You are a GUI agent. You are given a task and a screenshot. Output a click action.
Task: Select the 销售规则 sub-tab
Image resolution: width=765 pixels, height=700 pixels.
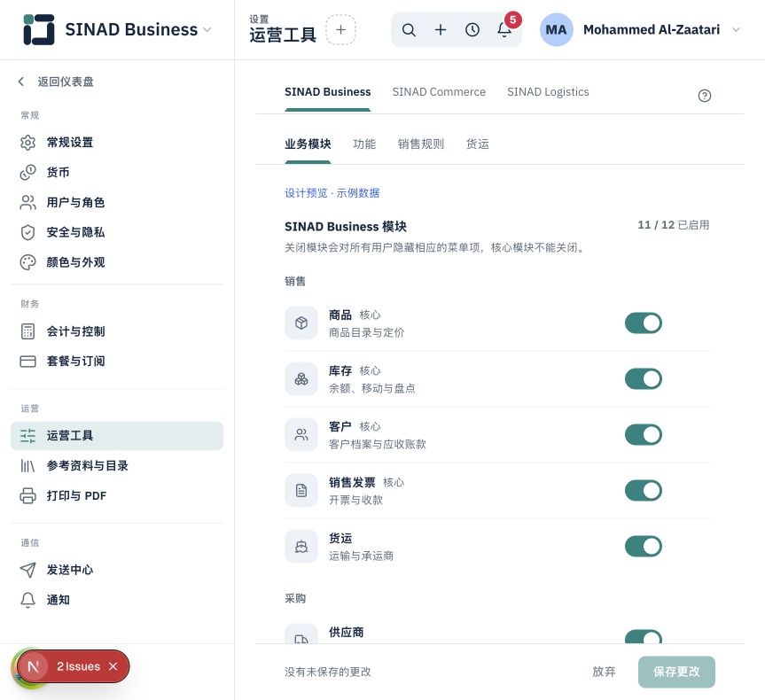pyautogui.click(x=421, y=144)
